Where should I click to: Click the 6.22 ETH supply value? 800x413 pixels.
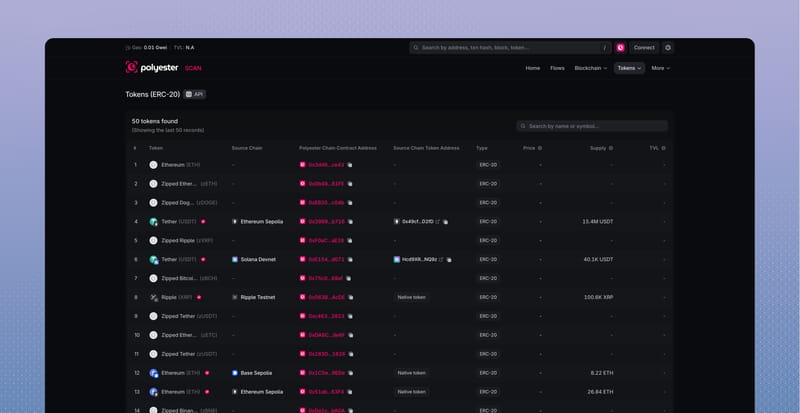coord(602,373)
